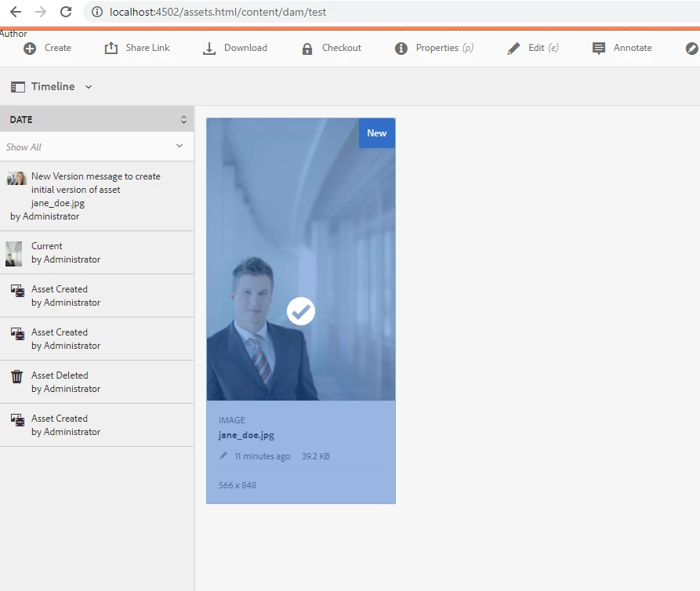The width and height of the screenshot is (700, 591).
Task: Click the Properties info icon
Action: point(401,49)
